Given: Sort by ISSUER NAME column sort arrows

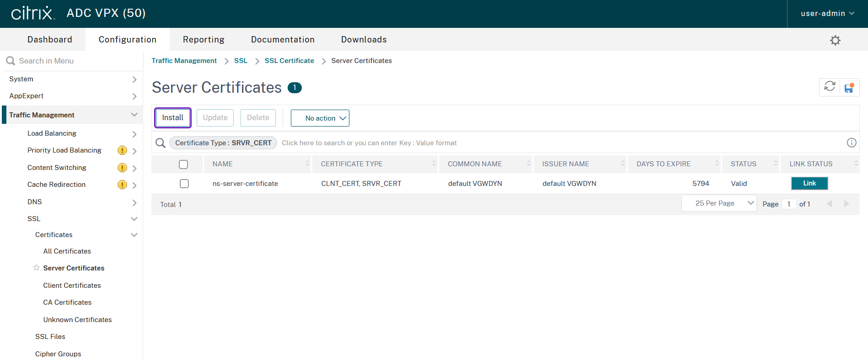Looking at the screenshot, I should tap(623, 164).
